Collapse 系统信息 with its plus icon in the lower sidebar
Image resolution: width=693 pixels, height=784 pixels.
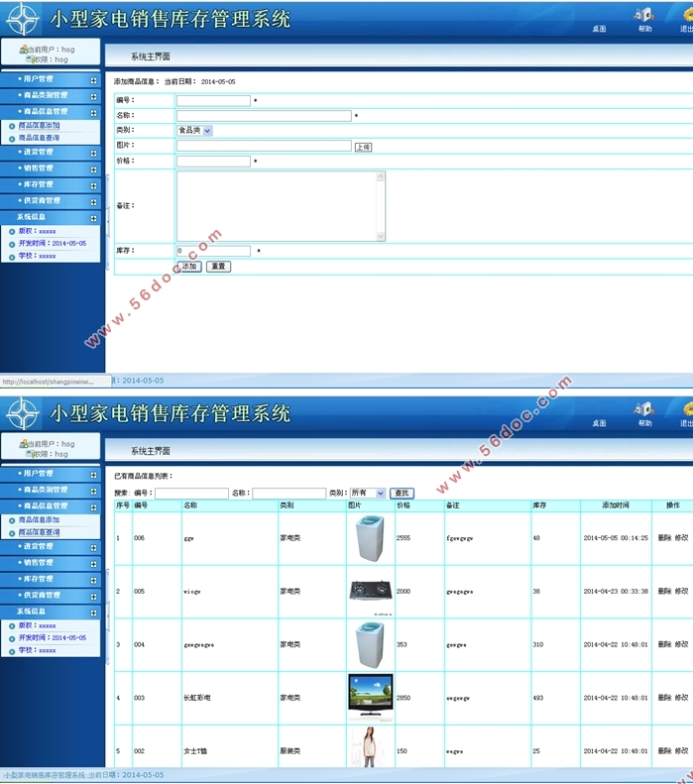pyautogui.click(x=94, y=612)
